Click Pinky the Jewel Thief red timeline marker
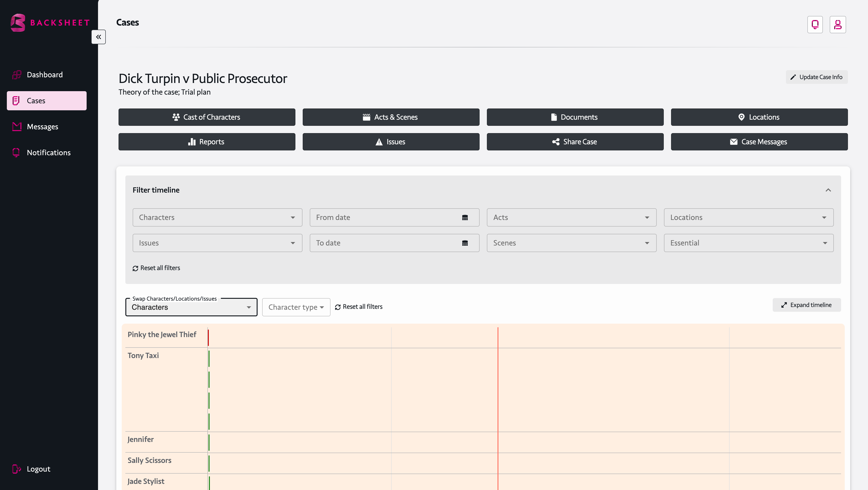Screen dimensions: 868x490 208,337
